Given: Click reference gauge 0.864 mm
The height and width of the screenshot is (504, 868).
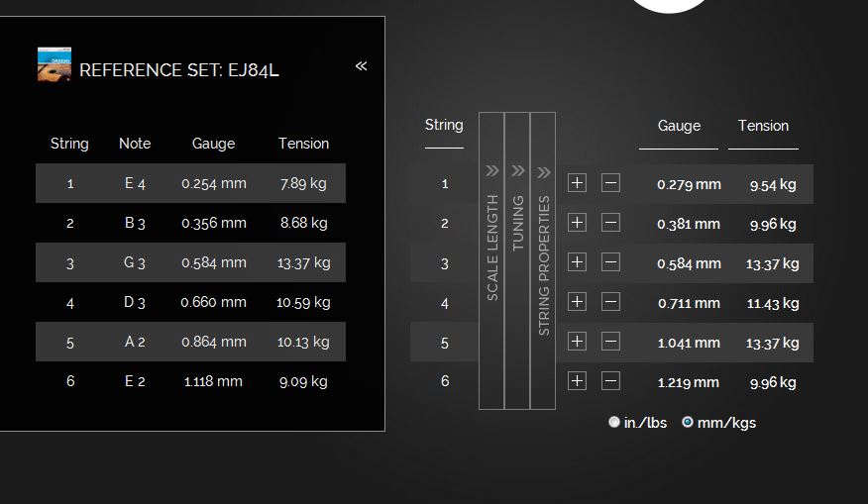Looking at the screenshot, I should (x=214, y=342).
